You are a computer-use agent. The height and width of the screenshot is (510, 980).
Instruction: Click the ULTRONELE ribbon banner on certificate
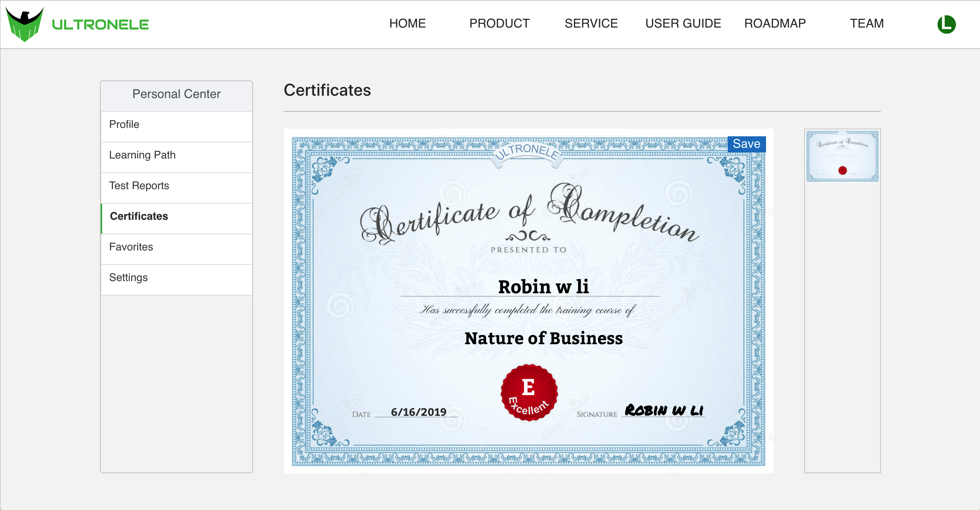(x=528, y=152)
